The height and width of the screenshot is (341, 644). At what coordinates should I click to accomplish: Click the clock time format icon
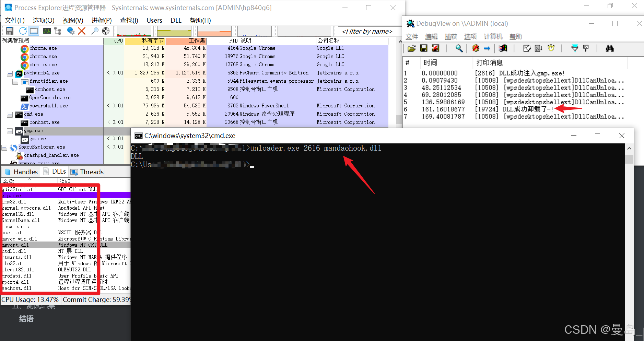click(551, 48)
